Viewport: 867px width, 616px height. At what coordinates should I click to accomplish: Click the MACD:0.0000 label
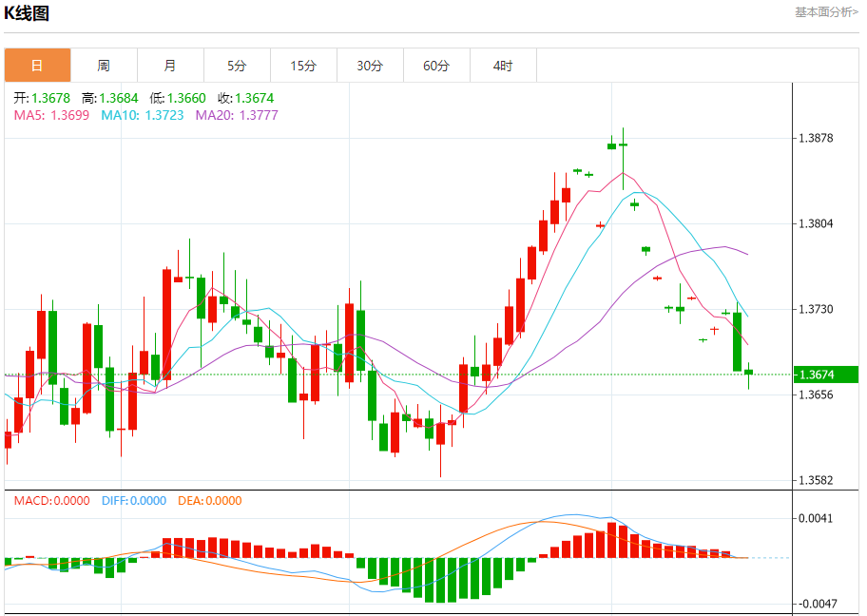coord(52,501)
